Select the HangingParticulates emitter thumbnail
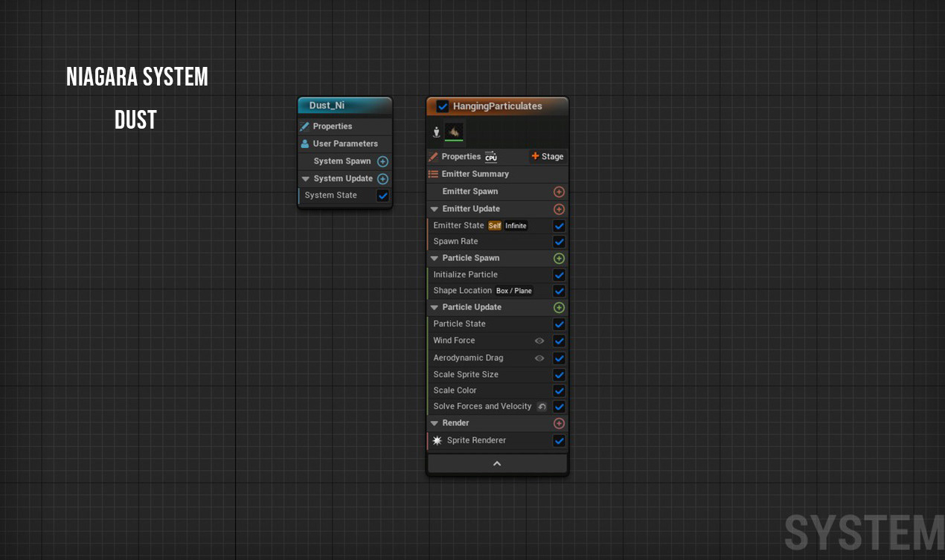The height and width of the screenshot is (560, 945). pos(454,132)
